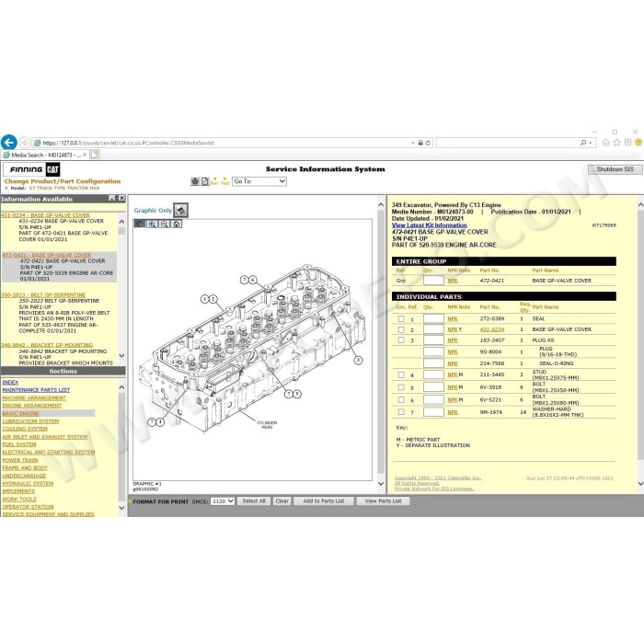The width and height of the screenshot is (644, 644).
Task: Close the Information Available panel
Action: pos(121,199)
